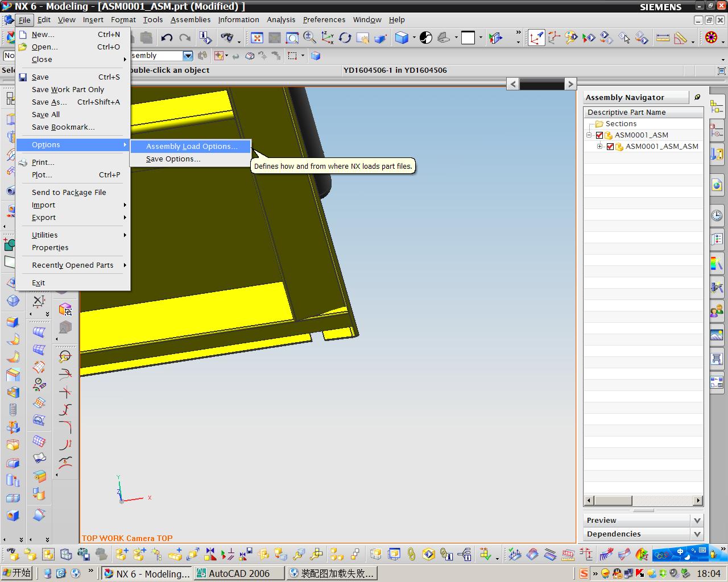
Task: Click the NX 6 Modeling taskbar button
Action: tap(147, 573)
